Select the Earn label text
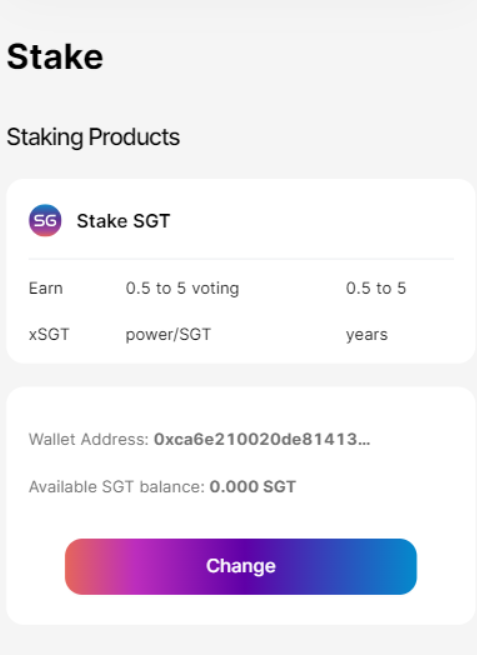Viewport: 477px width, 655px height. click(x=46, y=288)
